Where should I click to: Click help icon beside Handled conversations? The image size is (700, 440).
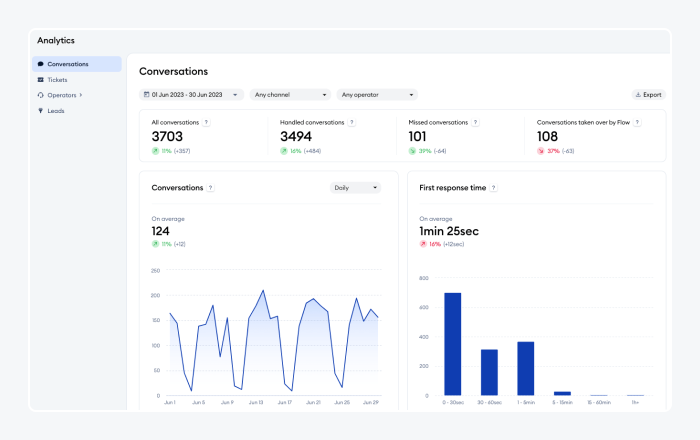(350, 122)
